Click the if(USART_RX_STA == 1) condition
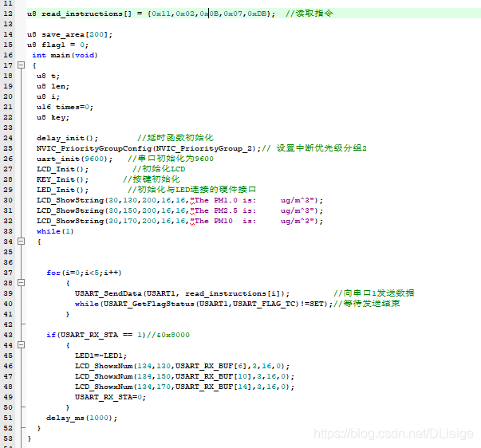The height and width of the screenshot is (448, 481). [96, 335]
